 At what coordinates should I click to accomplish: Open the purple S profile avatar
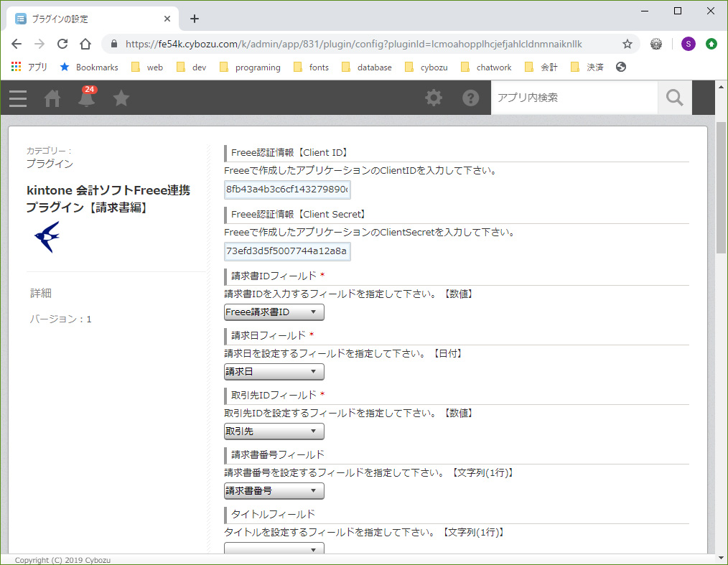coord(688,44)
